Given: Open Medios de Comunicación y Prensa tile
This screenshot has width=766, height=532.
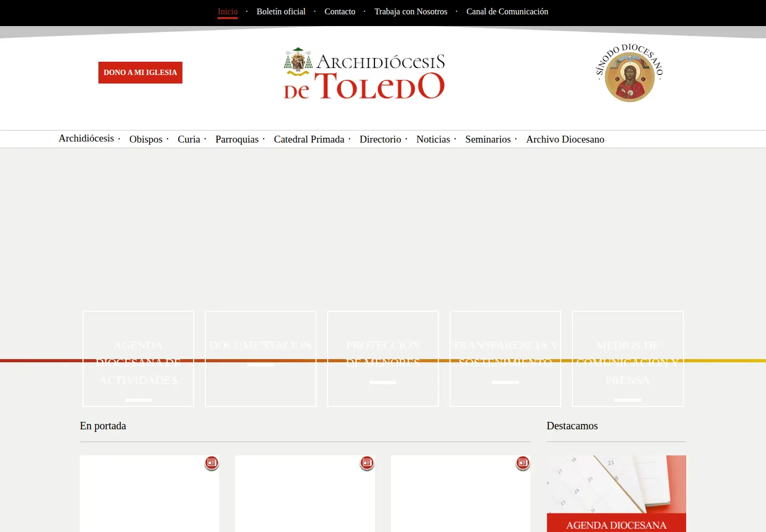Looking at the screenshot, I should (x=628, y=359).
